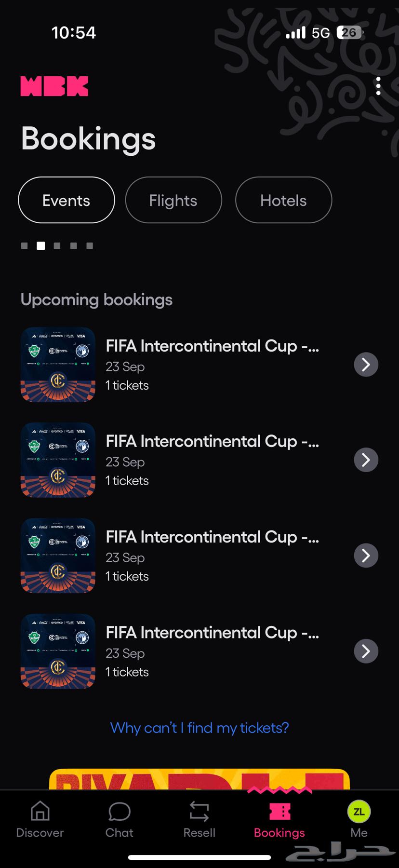
Task: Open the second FIFA Intercontinental Cup booking title
Action: 212,441
